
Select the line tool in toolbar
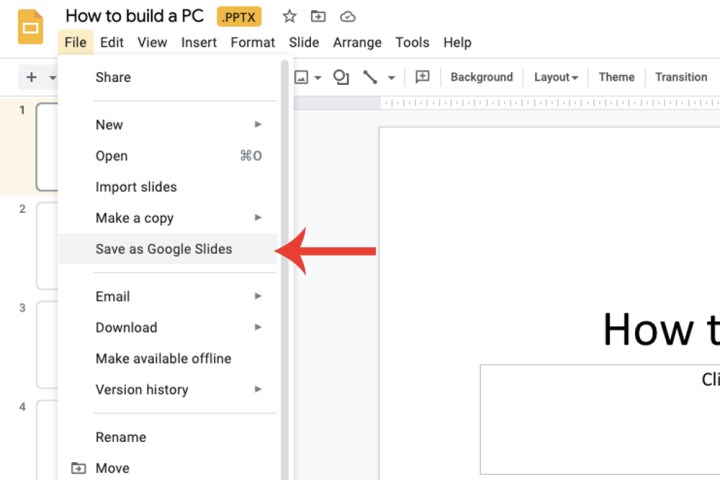tap(370, 77)
